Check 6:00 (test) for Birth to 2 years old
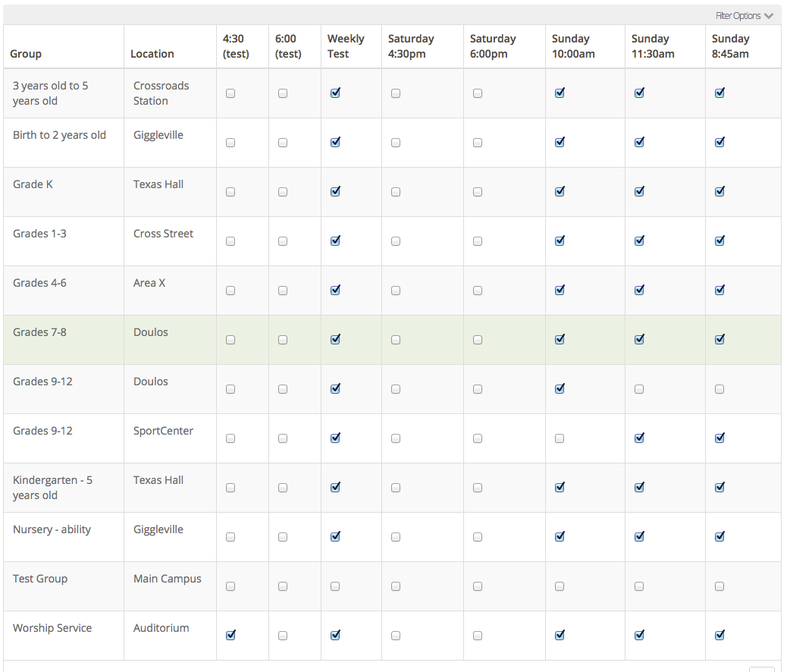790x672 pixels. tap(282, 142)
